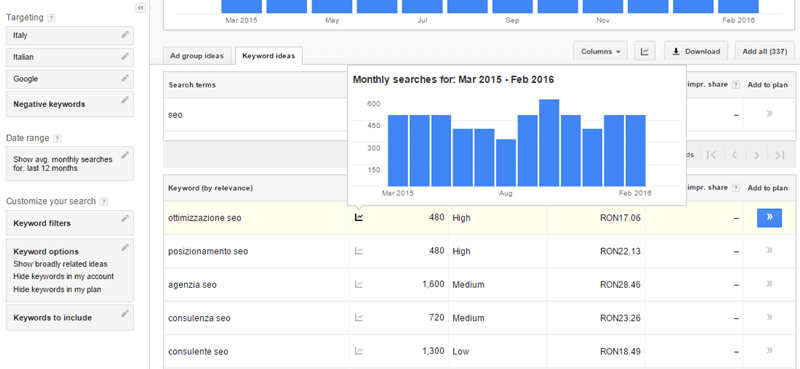Show trend chart for ottimizzazione seo
The width and height of the screenshot is (800, 369).
pos(359,217)
